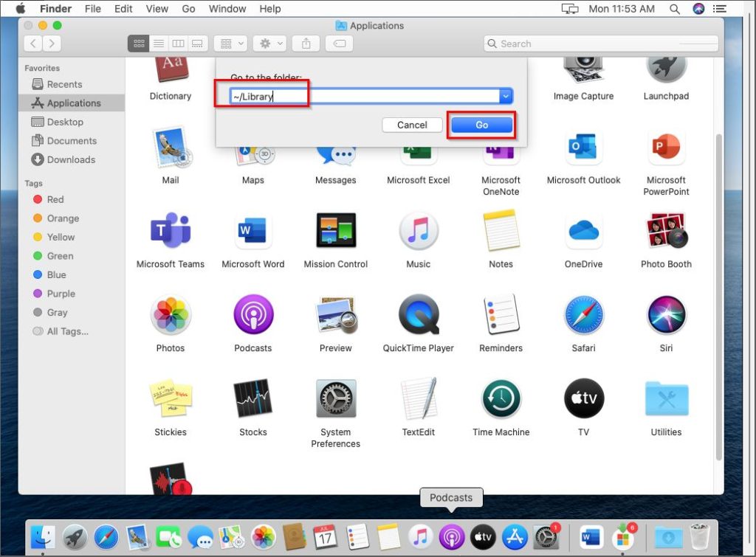Open Microsoft Word in the Applications grid
756x557 pixels.
pos(252,230)
